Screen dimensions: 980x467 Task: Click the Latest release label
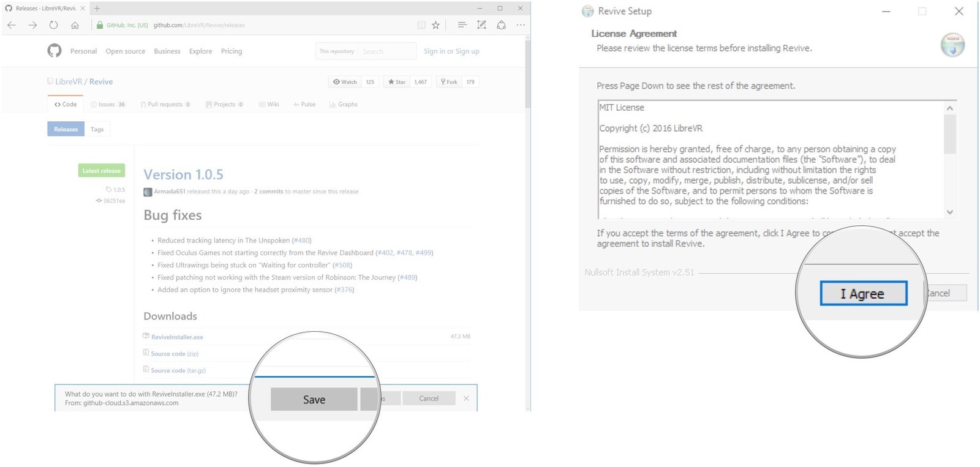coord(102,171)
